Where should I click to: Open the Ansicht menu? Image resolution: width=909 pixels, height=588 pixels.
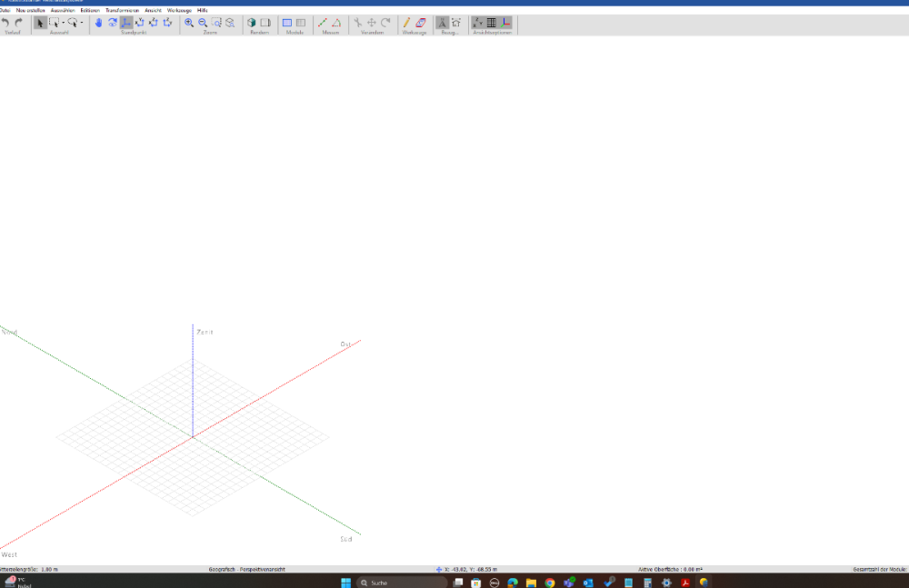coord(153,10)
